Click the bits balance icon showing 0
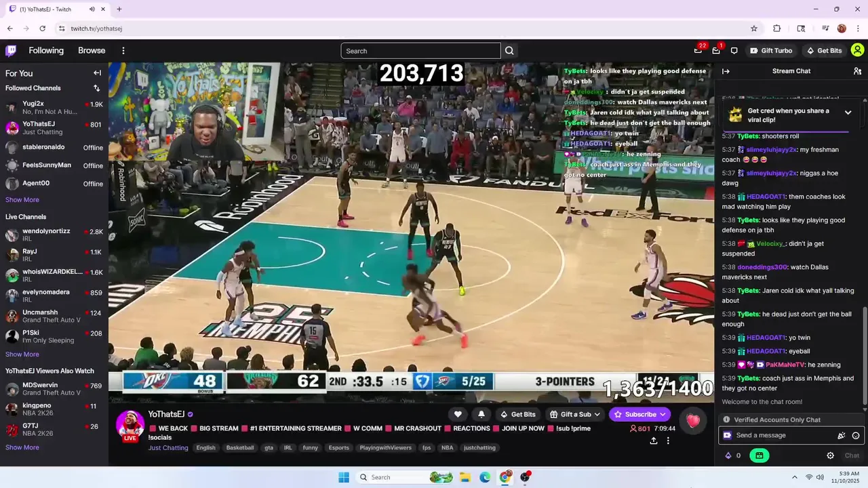 pos(733,455)
